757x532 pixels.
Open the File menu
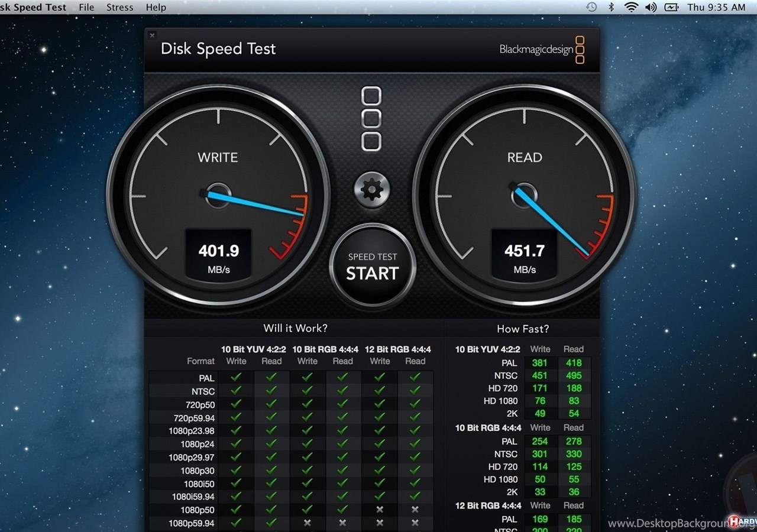point(86,7)
